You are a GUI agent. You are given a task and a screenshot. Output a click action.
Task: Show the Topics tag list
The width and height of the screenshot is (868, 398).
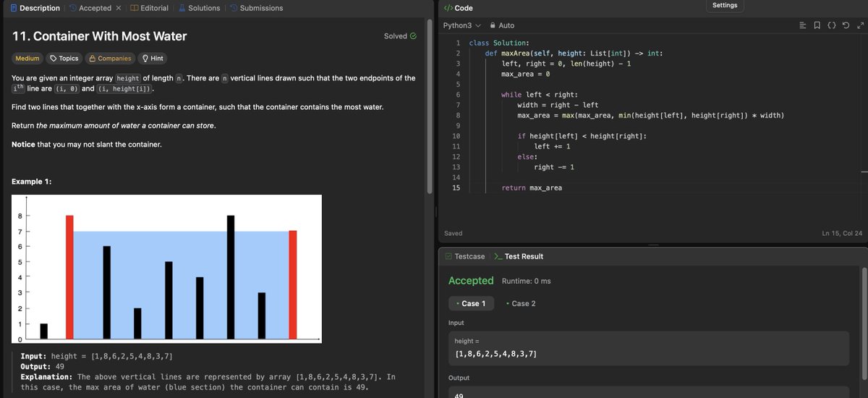pos(64,59)
